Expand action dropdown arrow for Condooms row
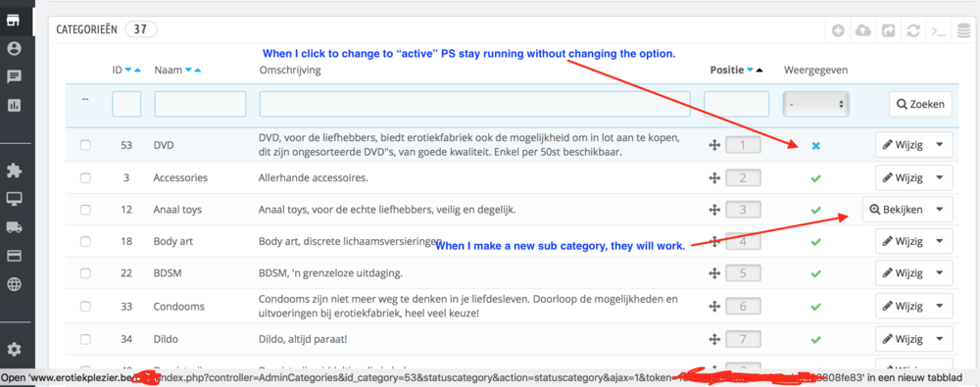980x387 pixels. 940,307
